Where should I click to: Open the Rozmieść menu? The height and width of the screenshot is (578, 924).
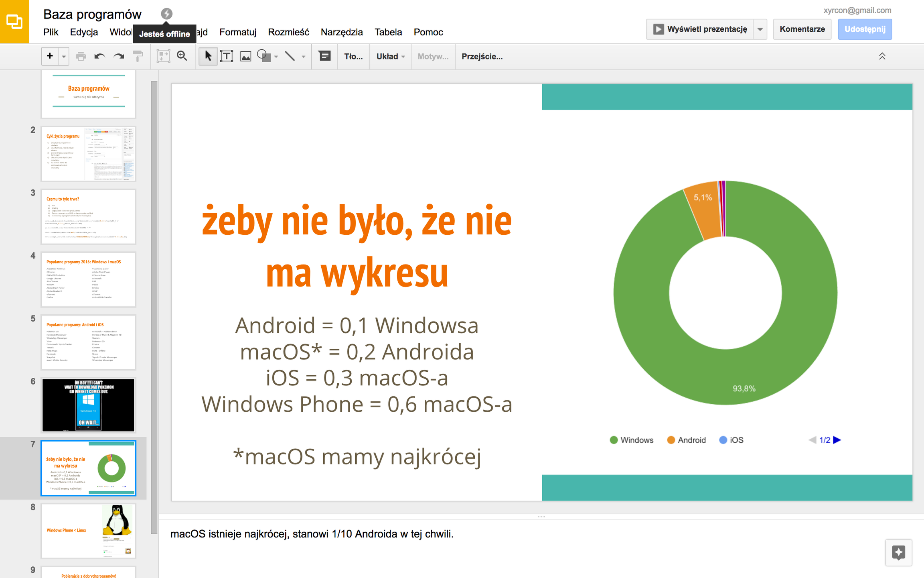pos(288,32)
